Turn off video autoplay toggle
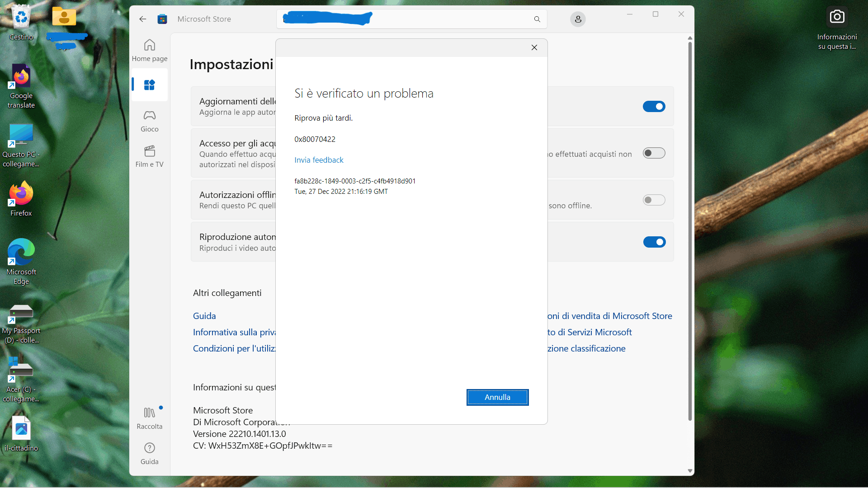Image resolution: width=868 pixels, height=488 pixels. tap(654, 242)
